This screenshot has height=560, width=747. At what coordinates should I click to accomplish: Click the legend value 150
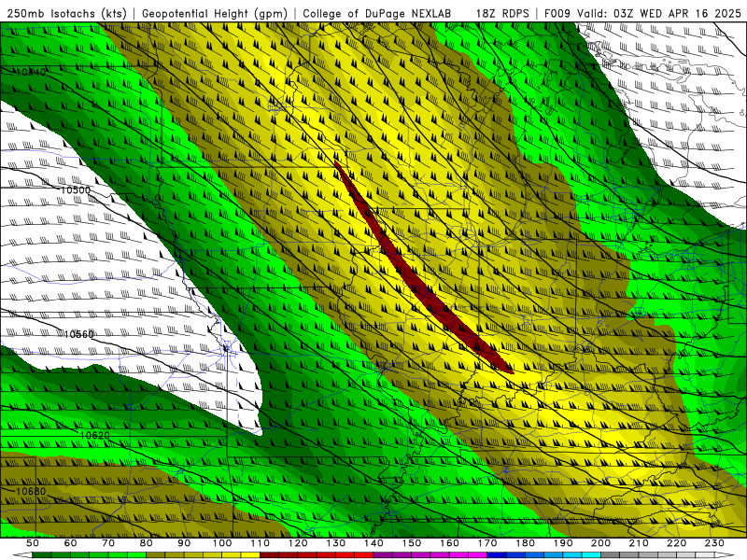[x=412, y=543]
